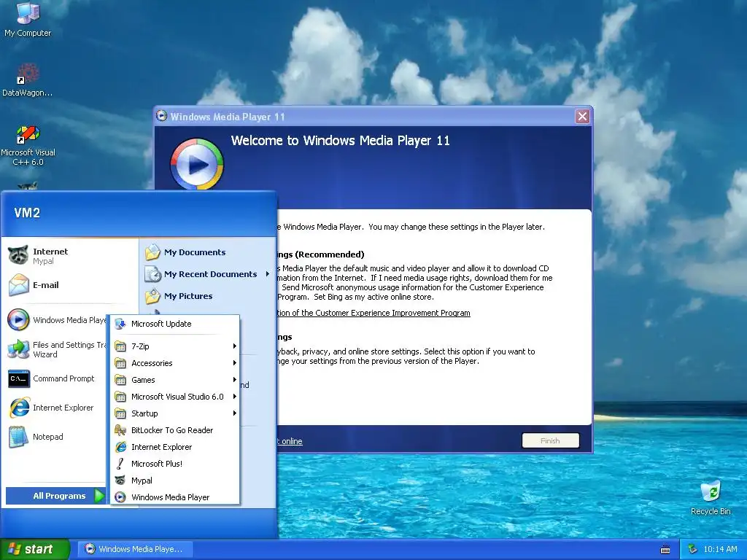
Task: Open My Computer desktop icon
Action: coord(28,13)
